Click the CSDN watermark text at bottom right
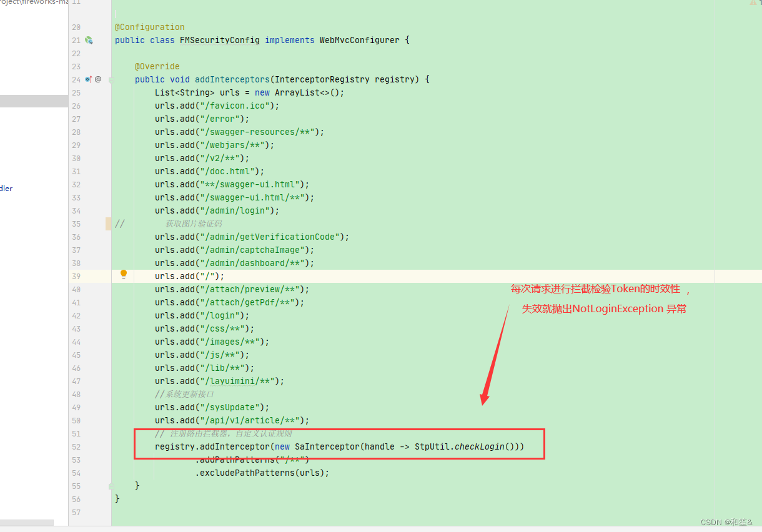This screenshot has width=762, height=532. [726, 522]
